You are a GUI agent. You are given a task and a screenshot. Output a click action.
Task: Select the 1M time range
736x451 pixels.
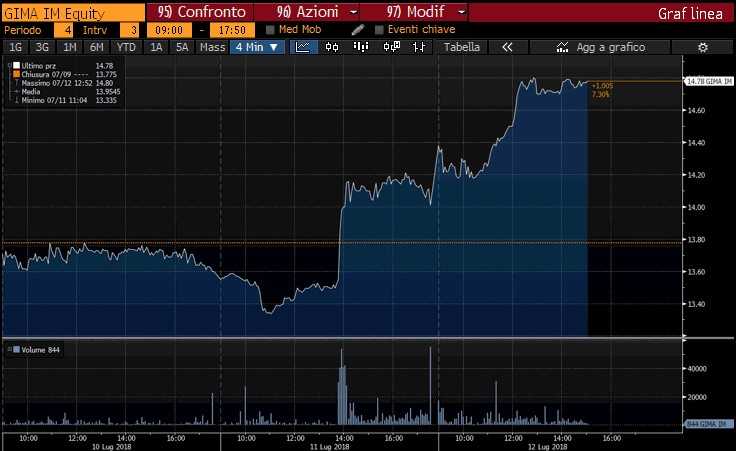pos(69,47)
